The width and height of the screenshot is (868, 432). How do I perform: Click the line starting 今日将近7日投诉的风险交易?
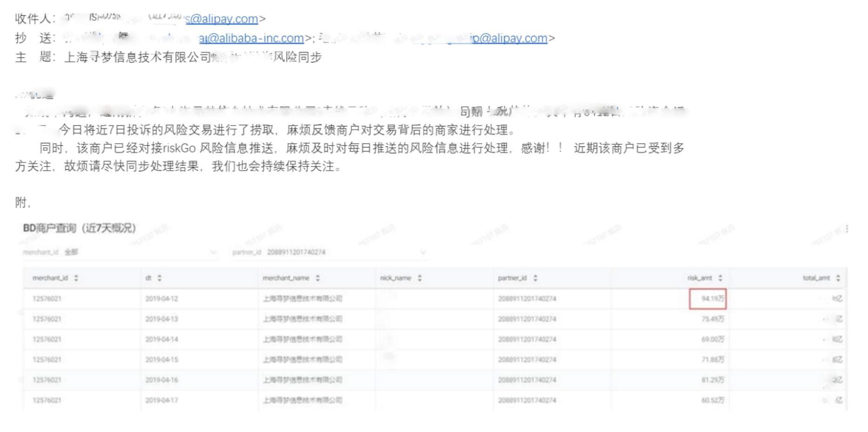point(287,130)
